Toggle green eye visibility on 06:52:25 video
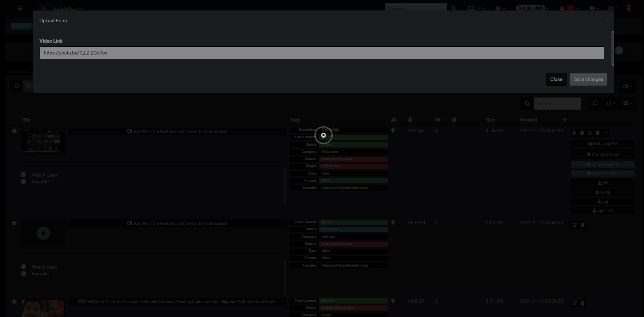Screen dimensions: 644x317 pos(606,133)
